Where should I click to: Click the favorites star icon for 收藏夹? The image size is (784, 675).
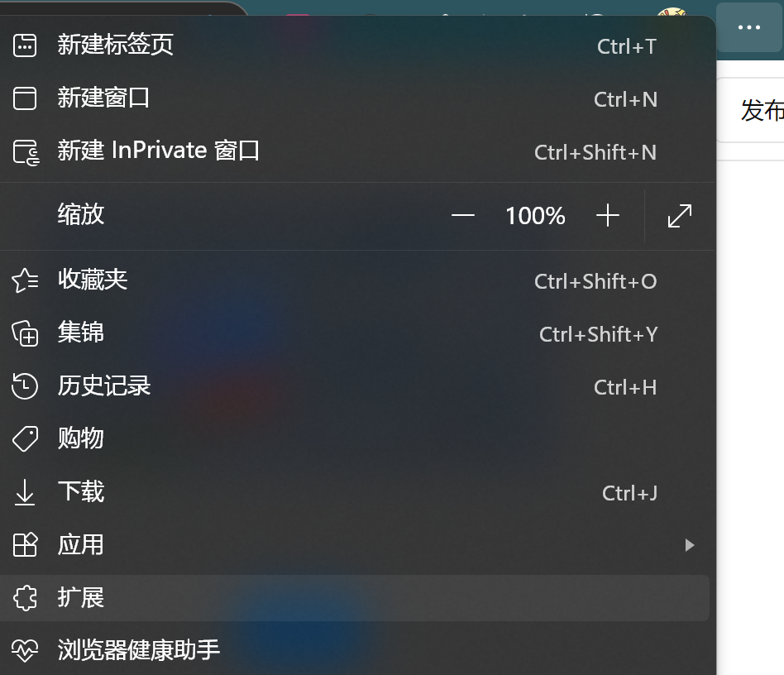click(x=25, y=280)
